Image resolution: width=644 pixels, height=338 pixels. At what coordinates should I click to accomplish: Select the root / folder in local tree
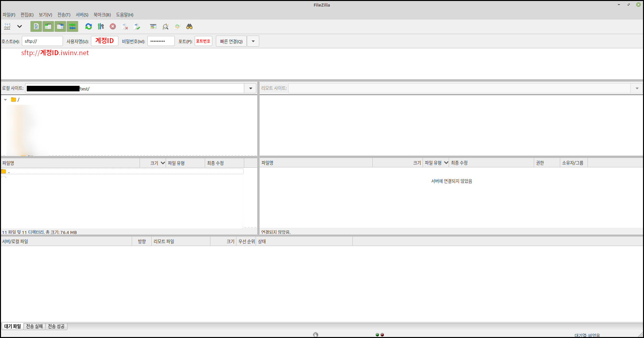15,100
